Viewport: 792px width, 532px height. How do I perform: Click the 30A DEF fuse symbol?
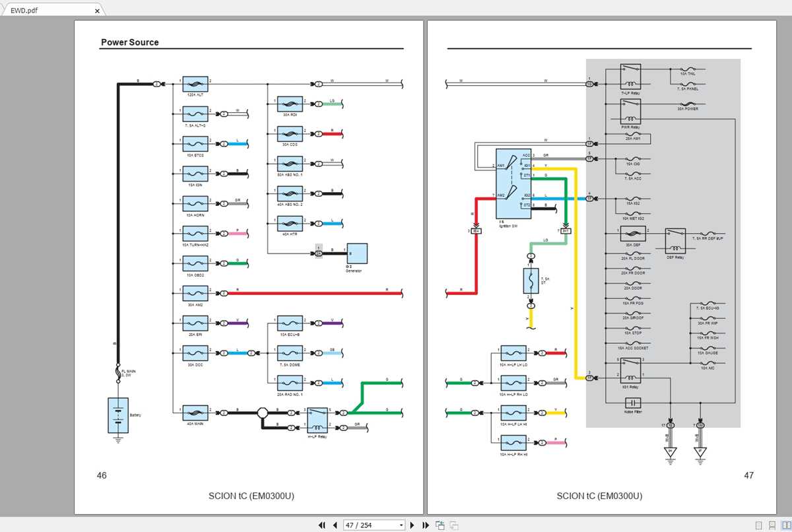point(633,234)
